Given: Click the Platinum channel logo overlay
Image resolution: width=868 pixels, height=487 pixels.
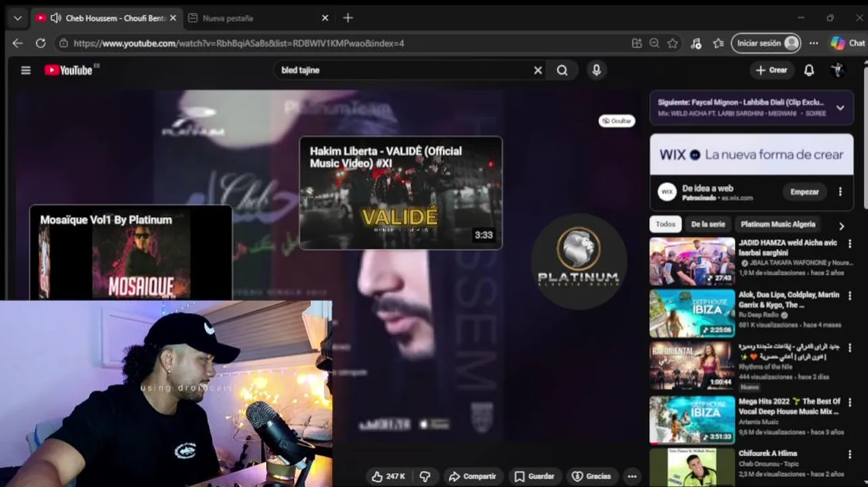Looking at the screenshot, I should 579,262.
